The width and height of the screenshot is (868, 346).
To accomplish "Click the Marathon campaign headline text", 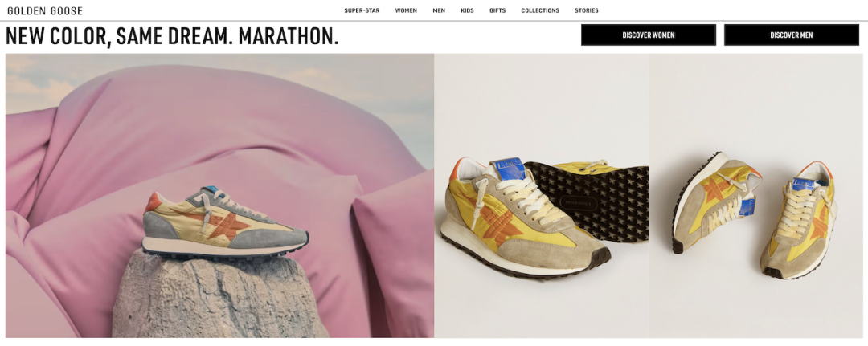I will point(172,36).
